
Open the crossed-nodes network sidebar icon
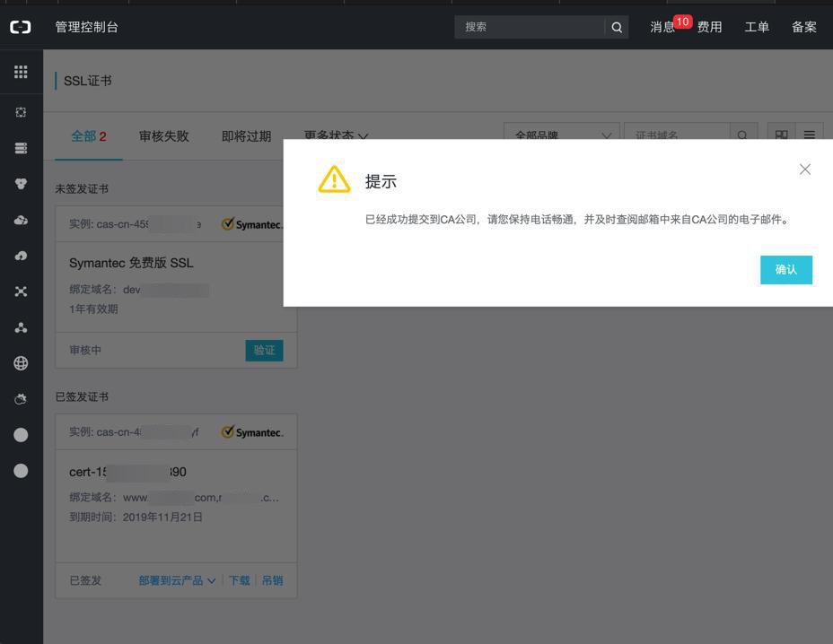click(x=21, y=292)
